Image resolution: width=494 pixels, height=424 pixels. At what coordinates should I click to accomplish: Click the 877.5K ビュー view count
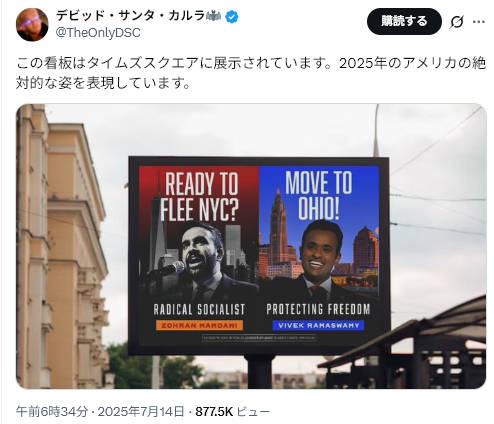pyautogui.click(x=233, y=412)
